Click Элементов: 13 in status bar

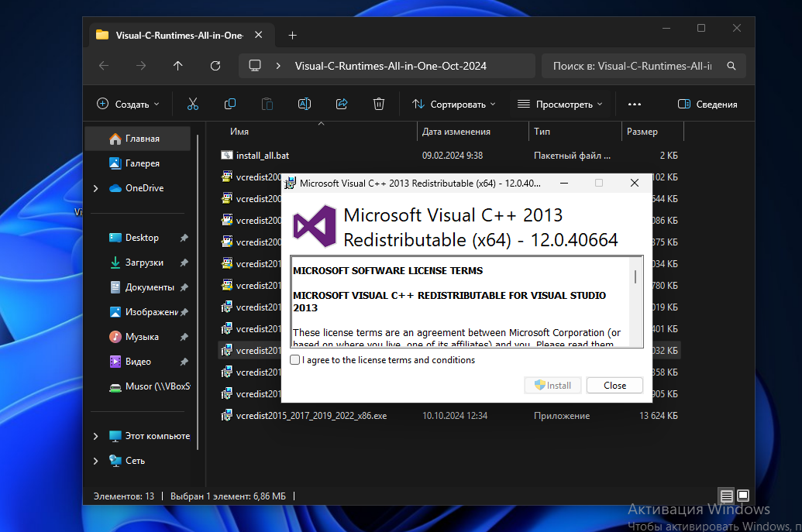click(x=124, y=496)
